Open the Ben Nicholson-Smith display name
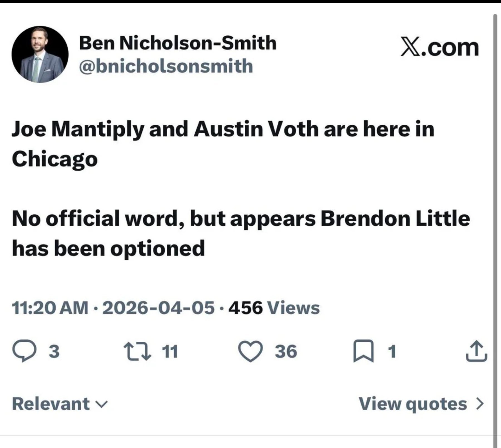 [x=178, y=43]
